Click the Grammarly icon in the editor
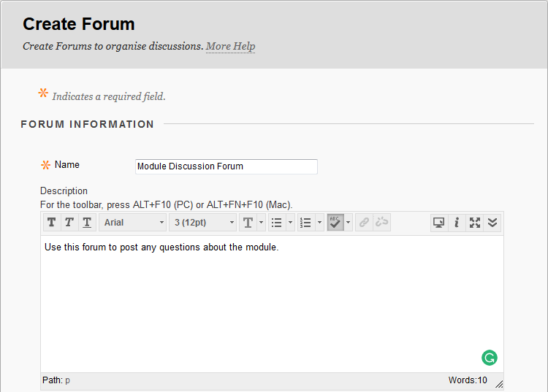The height and width of the screenshot is (392, 548). coord(489,358)
